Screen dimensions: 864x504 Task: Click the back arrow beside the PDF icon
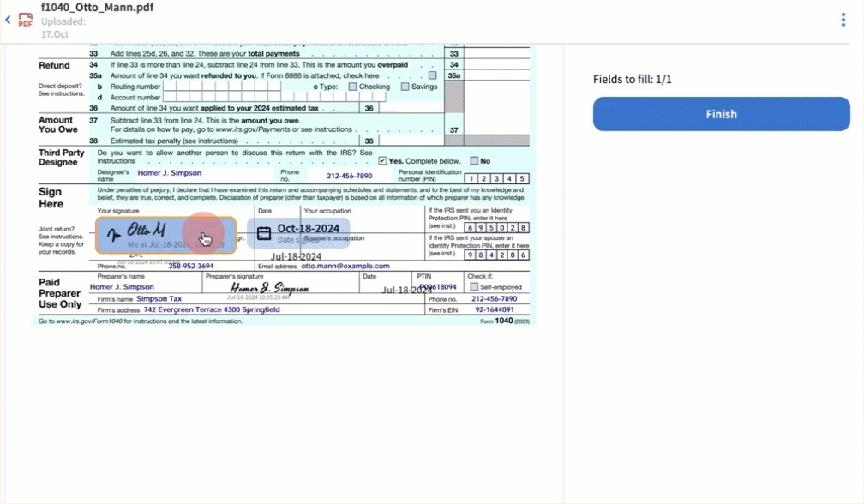click(x=8, y=20)
